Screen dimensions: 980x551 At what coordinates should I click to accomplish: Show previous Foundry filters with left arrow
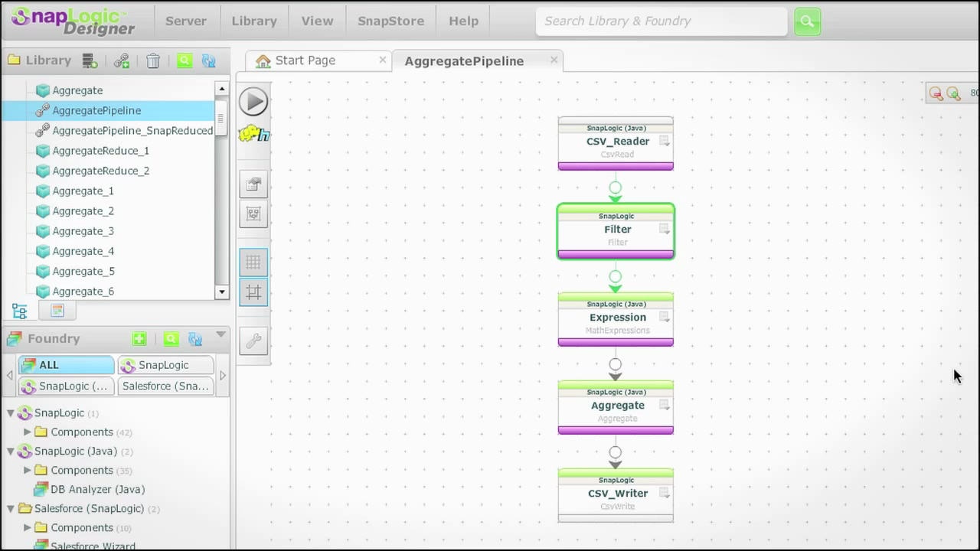[x=10, y=376]
